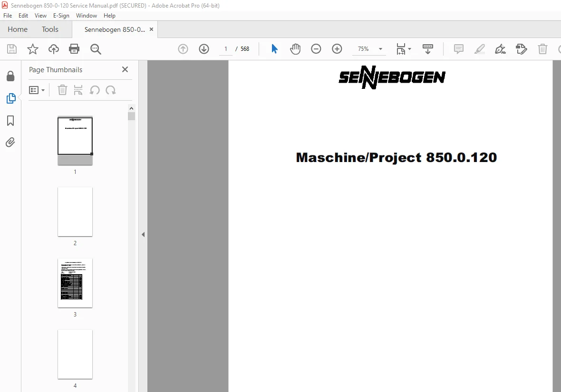Click thumbnail scrollbar up arrow
The width and height of the screenshot is (561, 392).
(x=131, y=108)
